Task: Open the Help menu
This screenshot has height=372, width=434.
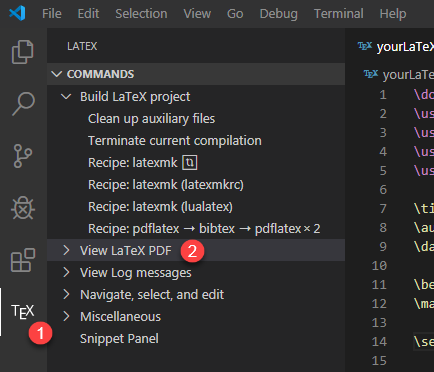Action: click(x=393, y=14)
